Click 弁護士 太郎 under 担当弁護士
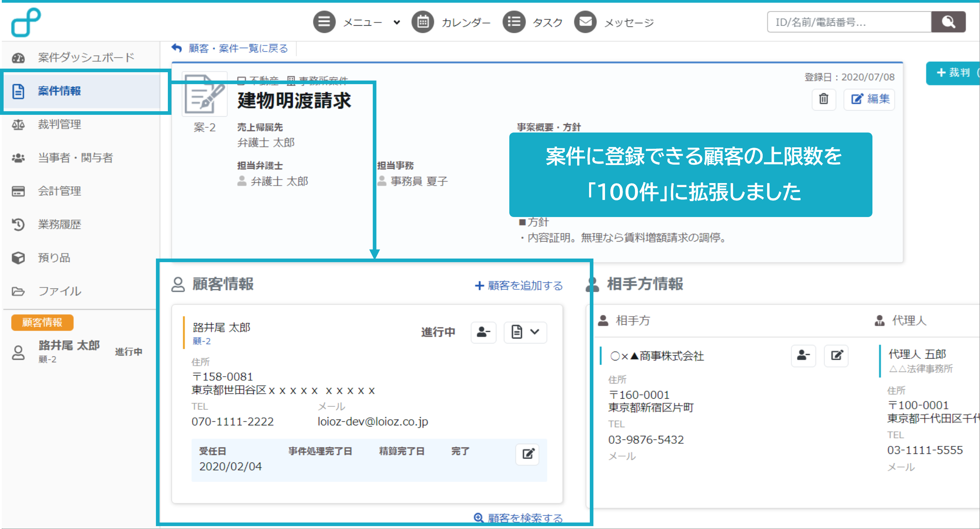Screen dimensions: 980x529 [279, 181]
